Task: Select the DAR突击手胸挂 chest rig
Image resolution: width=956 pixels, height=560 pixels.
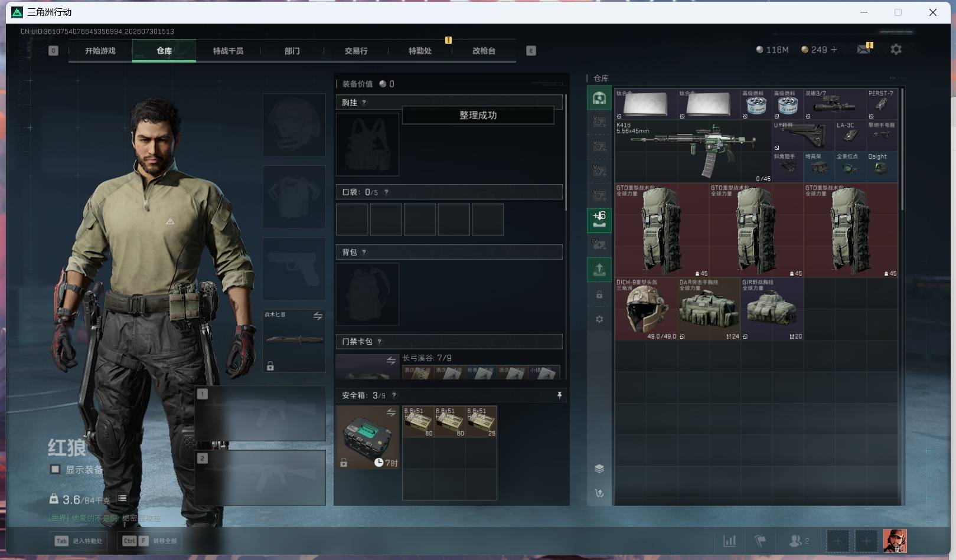Action: pyautogui.click(x=709, y=309)
